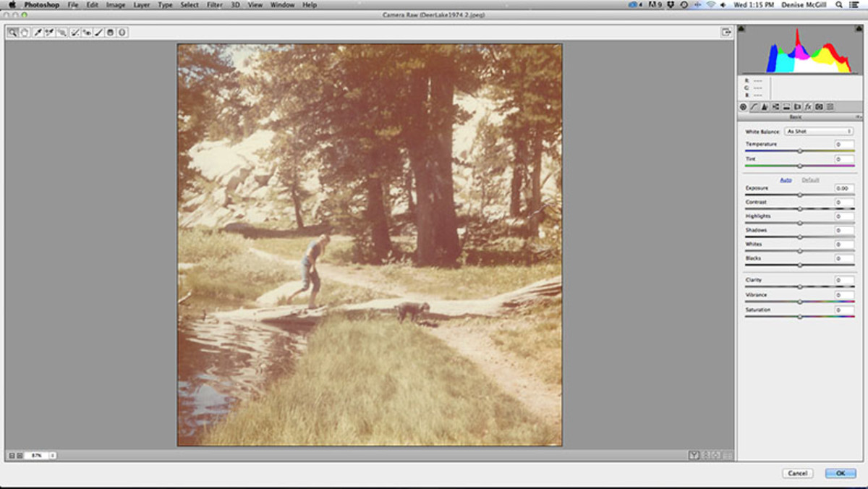Open the Filter menu
Screen dimensions: 868x489
point(214,4)
